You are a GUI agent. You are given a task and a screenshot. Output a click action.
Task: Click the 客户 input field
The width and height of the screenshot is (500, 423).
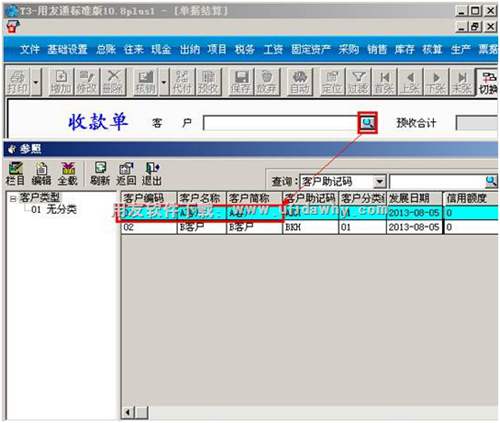(281, 123)
